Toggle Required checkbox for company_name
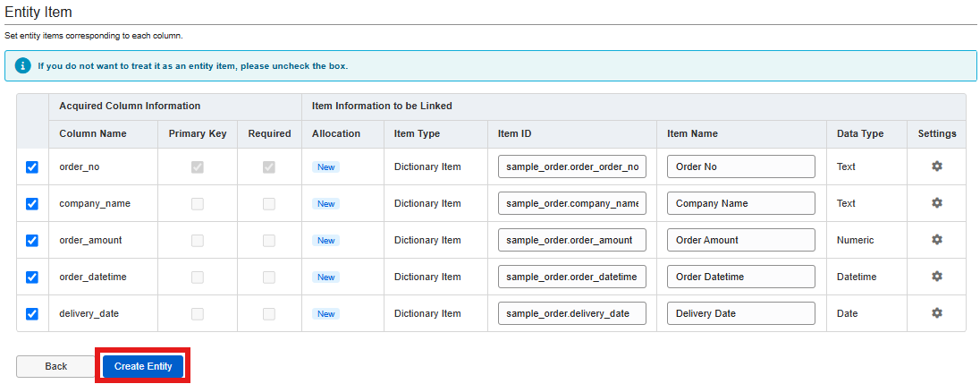Screen dimensions: 980x384 [269, 204]
